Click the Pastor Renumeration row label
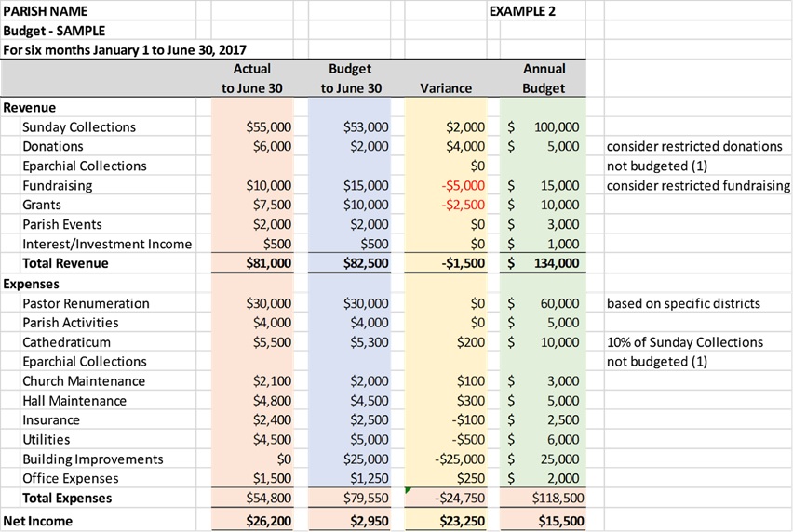This screenshot has width=793, height=532. (86, 303)
